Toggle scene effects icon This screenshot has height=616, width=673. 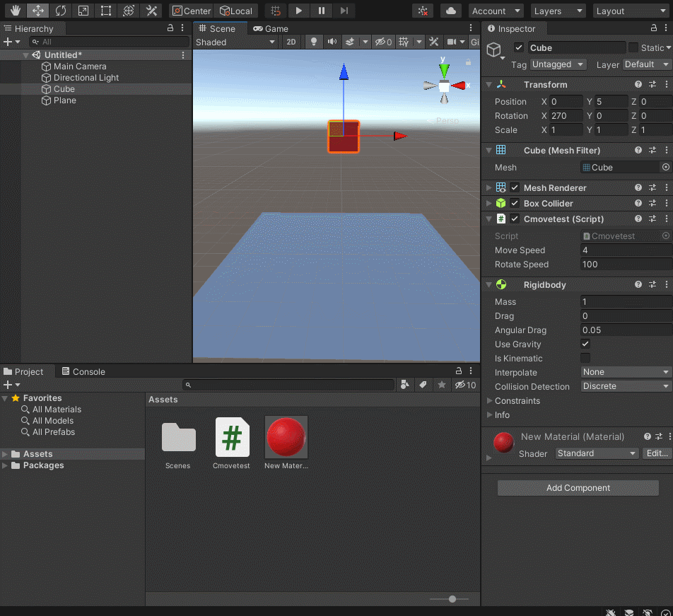350,42
